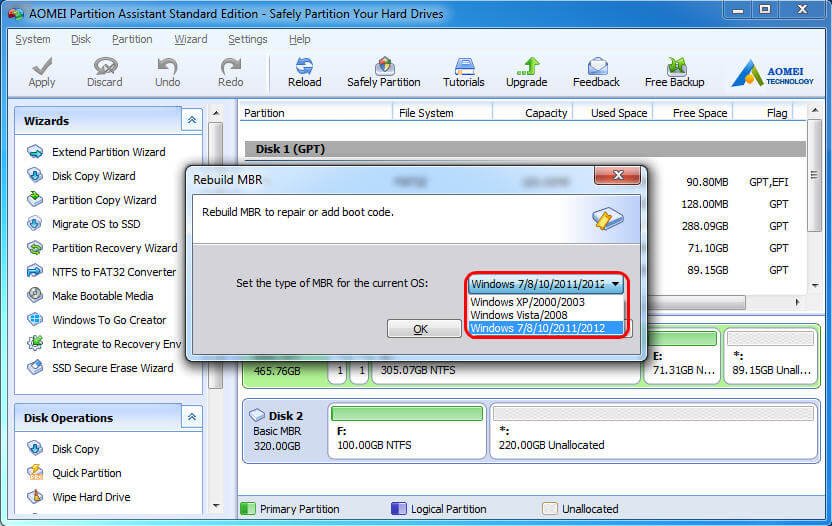The height and width of the screenshot is (526, 832).
Task: Launch the Extend Partition Wizard
Action: (x=109, y=152)
